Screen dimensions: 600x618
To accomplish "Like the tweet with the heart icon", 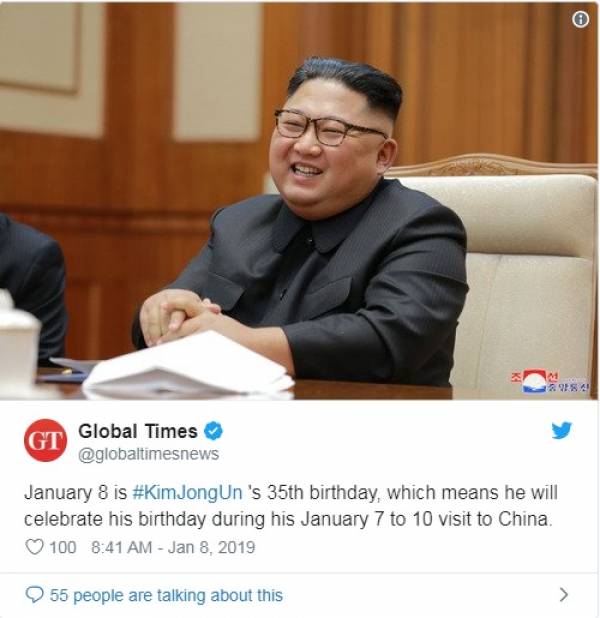I will (34, 547).
